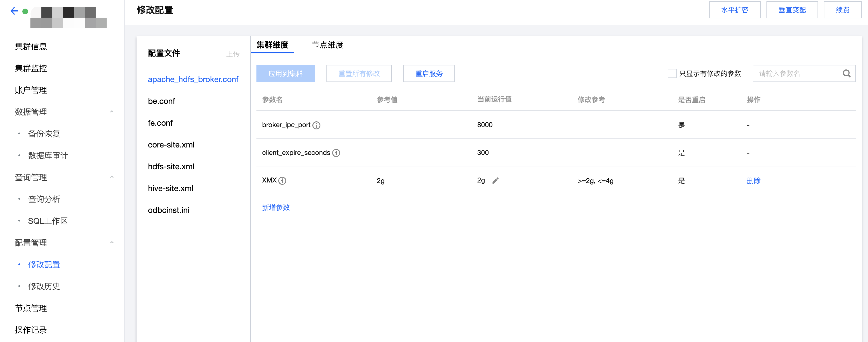This screenshot has height=342, width=868.
Task: Select the 集群维度 tab
Action: point(272,45)
